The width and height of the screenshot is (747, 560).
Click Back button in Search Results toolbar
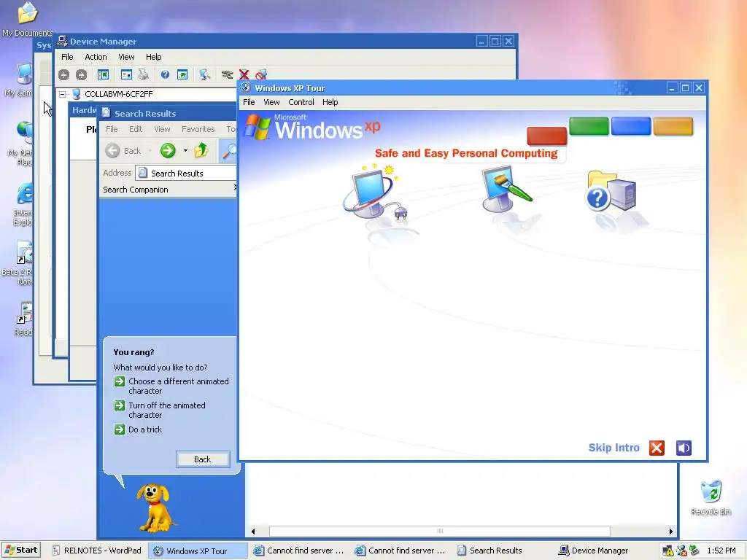click(124, 151)
